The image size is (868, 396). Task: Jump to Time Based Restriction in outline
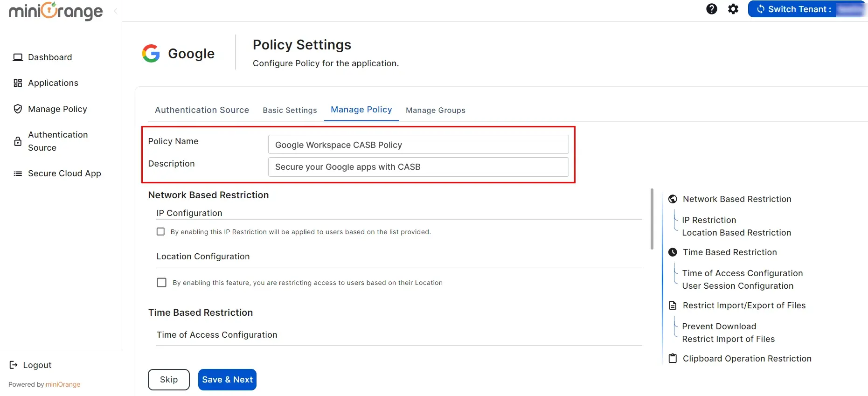coord(730,252)
